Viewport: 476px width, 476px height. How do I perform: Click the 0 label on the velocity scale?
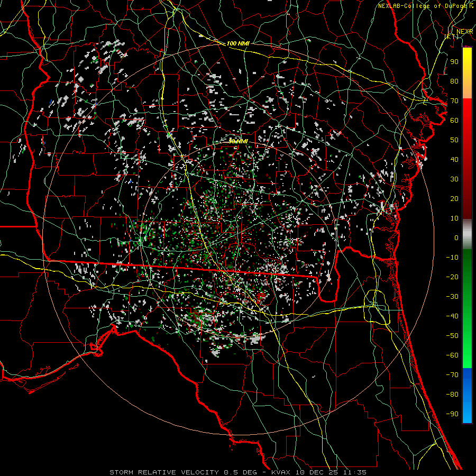pyautogui.click(x=456, y=237)
